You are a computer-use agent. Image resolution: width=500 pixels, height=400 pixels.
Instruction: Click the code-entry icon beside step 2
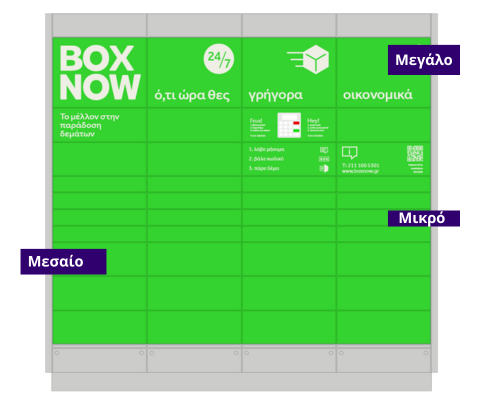324,159
